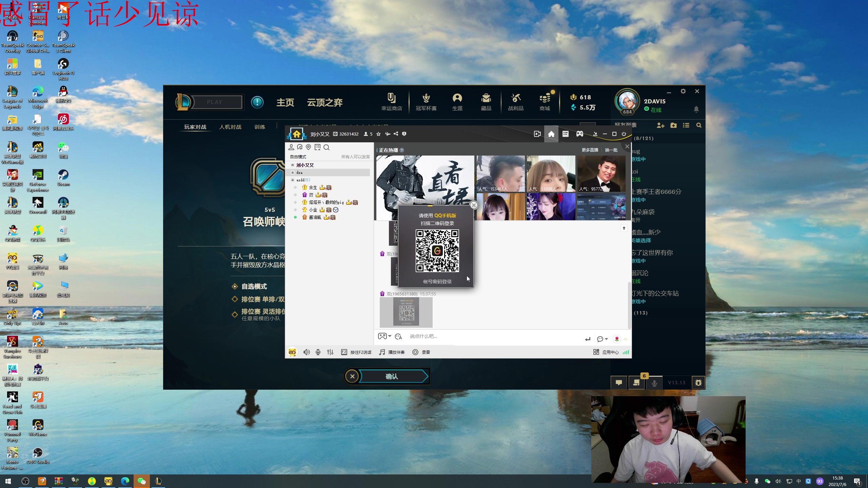Toggle the speaker volume icon in YY
This screenshot has width=868, height=488.
pyautogui.click(x=307, y=352)
